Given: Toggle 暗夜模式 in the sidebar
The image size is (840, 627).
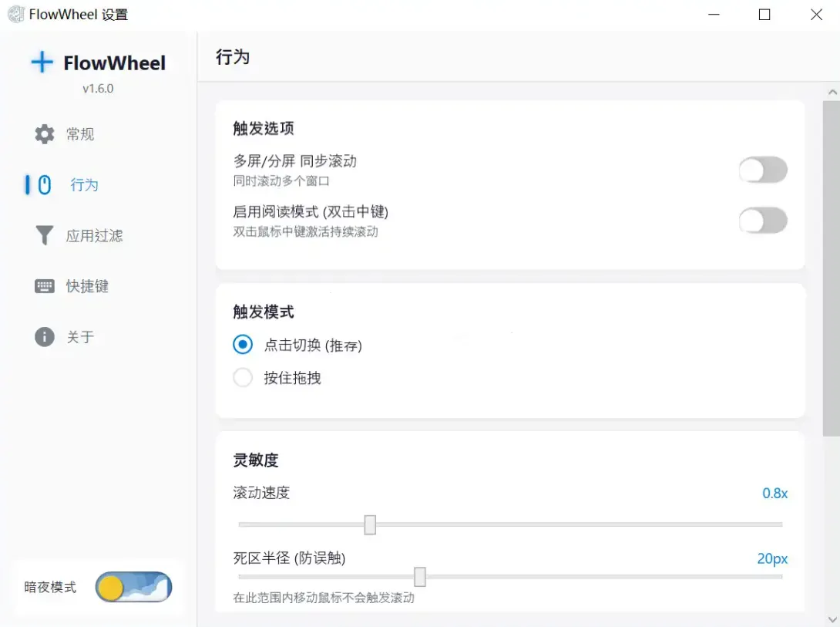Looking at the screenshot, I should click(133, 587).
